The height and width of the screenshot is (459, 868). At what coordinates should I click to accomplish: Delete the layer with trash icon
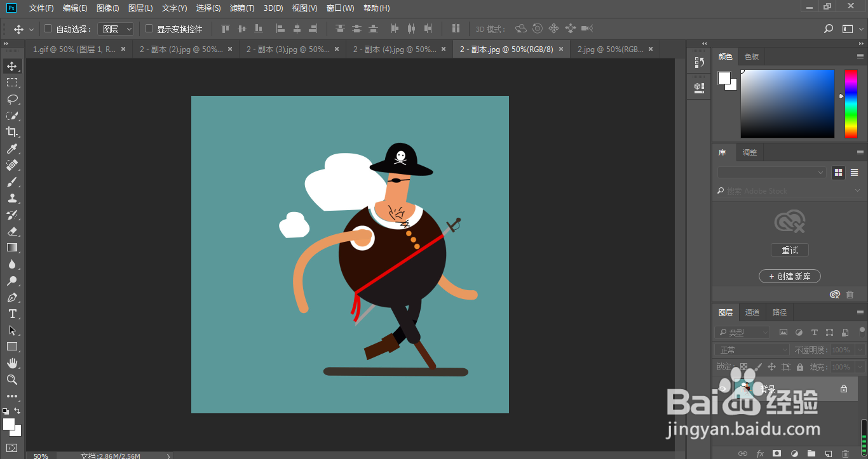845,453
